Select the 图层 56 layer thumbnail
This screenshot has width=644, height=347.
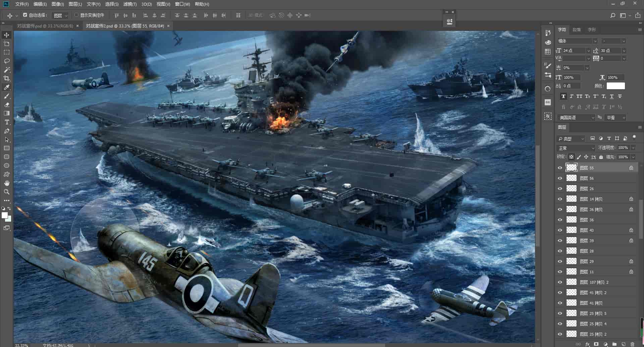click(572, 178)
